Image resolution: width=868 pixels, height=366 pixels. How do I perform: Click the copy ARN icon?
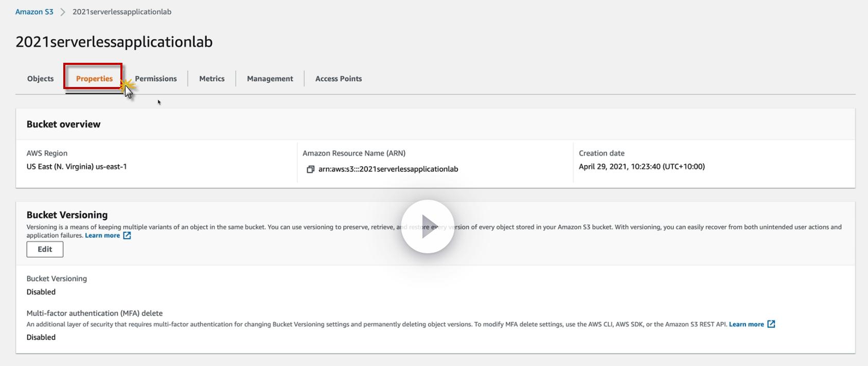(310, 169)
